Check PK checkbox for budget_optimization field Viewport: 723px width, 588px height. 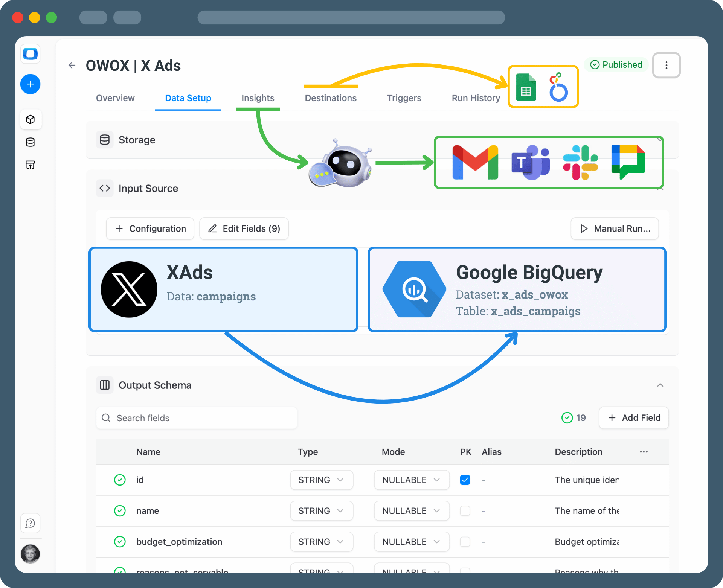click(x=465, y=542)
